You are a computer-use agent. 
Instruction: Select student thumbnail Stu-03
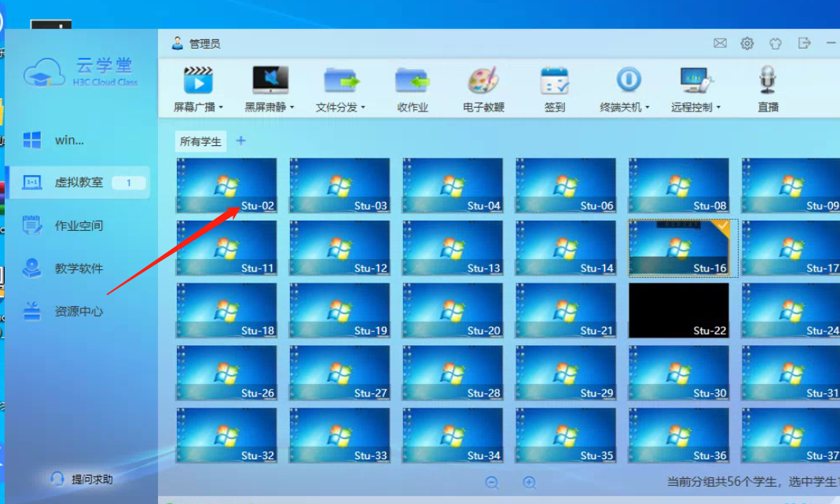pos(339,185)
